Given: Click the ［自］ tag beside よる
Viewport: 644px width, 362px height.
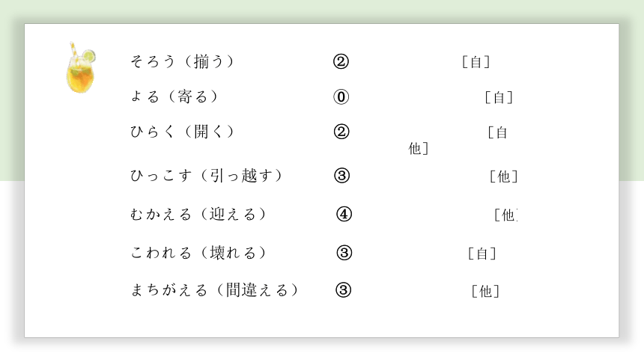Looking at the screenshot, I should 499,98.
